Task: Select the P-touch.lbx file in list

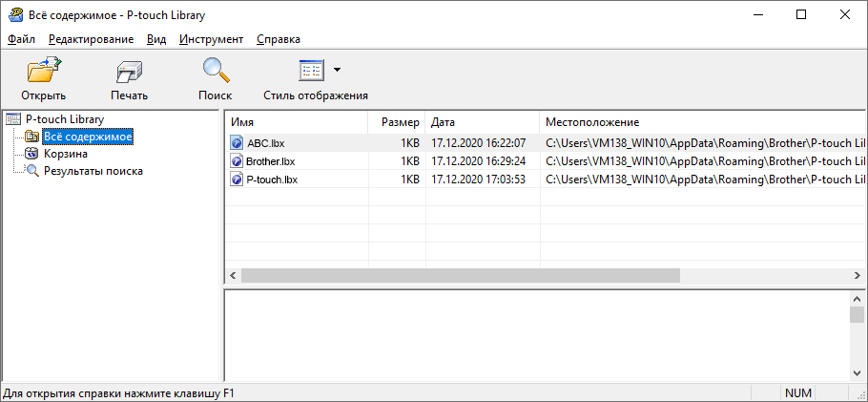Action: [271, 179]
